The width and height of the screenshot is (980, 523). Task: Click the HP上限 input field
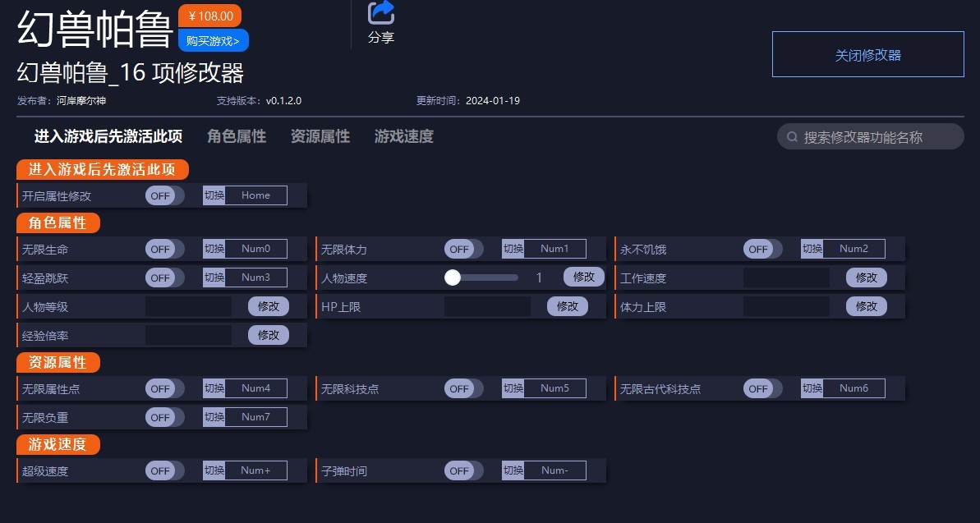[x=488, y=306]
